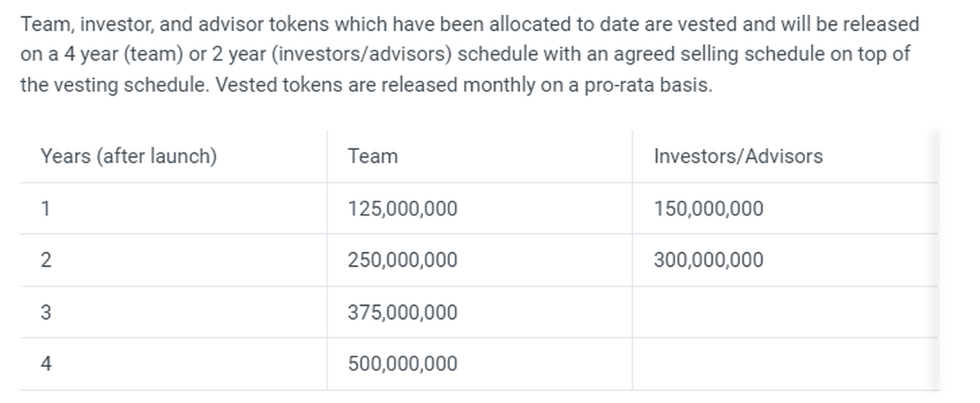980x403 pixels.
Task: Select the 250,000,000 team cell
Action: [402, 260]
